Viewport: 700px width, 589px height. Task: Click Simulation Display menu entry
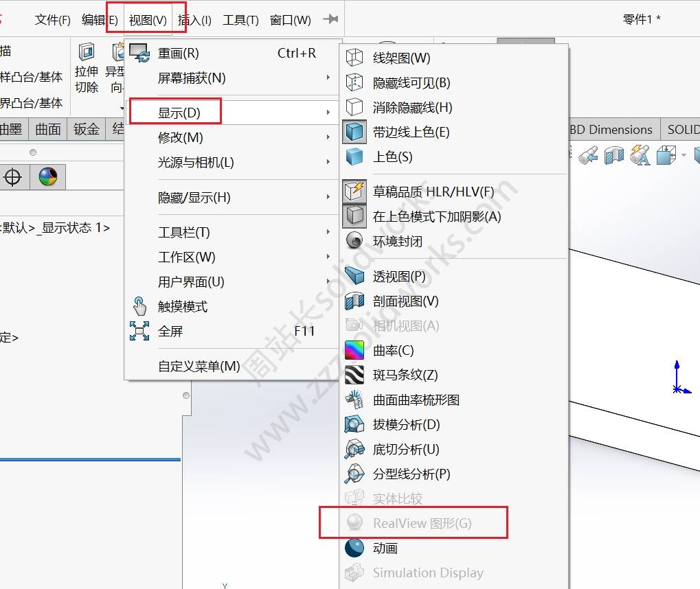click(x=453, y=573)
